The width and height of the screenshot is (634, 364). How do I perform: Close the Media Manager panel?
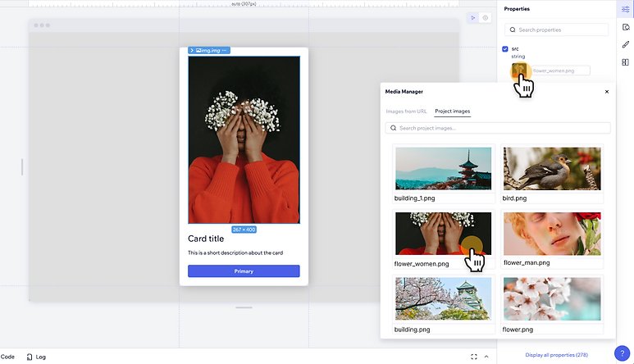(x=606, y=92)
